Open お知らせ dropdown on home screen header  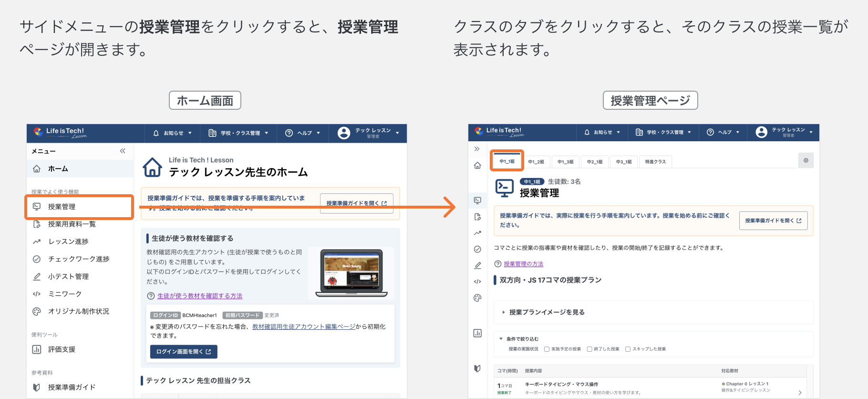pos(172,133)
